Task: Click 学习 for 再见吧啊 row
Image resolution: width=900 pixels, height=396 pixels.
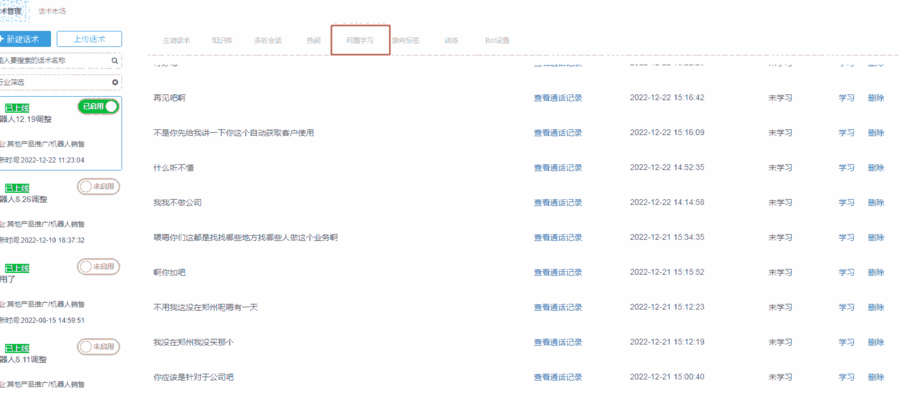Action: pyautogui.click(x=847, y=98)
